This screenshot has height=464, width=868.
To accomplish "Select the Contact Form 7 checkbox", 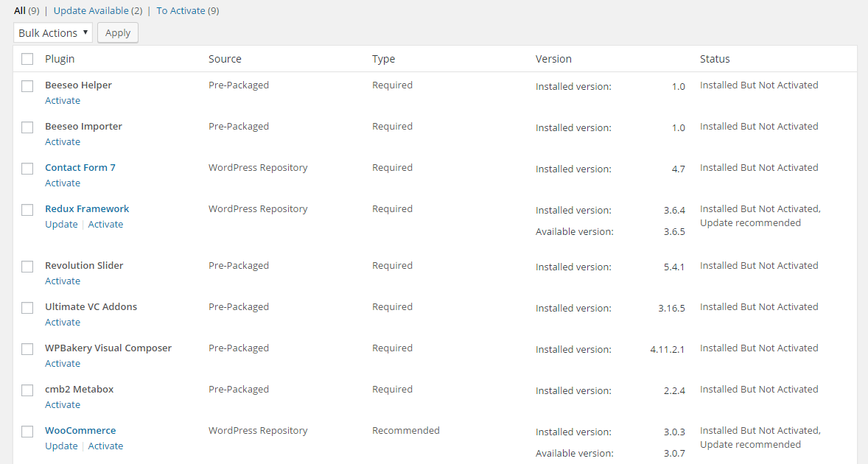I will tap(27, 169).
